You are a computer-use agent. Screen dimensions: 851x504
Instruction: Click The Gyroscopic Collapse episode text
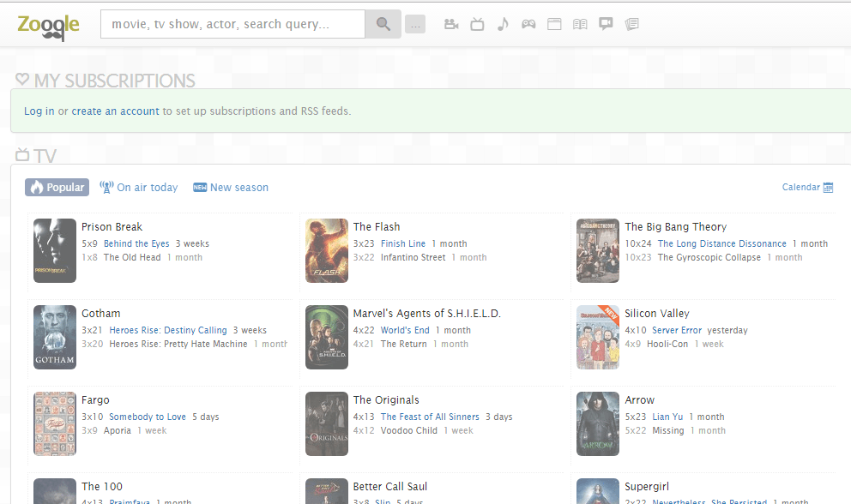[x=709, y=257]
